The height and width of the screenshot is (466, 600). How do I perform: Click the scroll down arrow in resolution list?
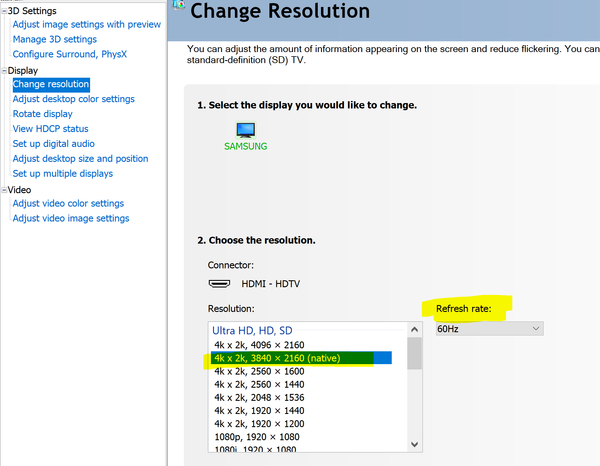414,444
